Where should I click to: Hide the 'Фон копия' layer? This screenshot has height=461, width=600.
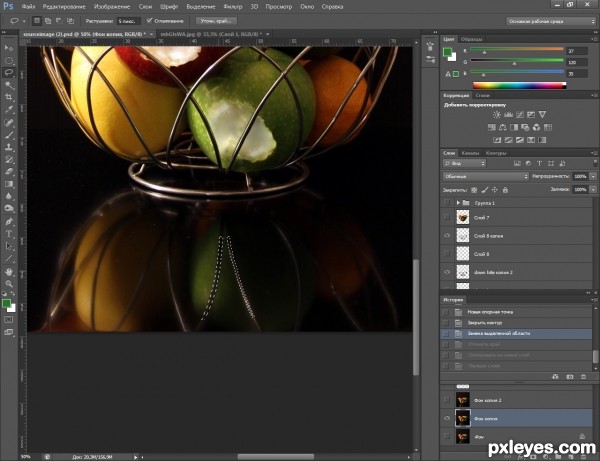447,418
